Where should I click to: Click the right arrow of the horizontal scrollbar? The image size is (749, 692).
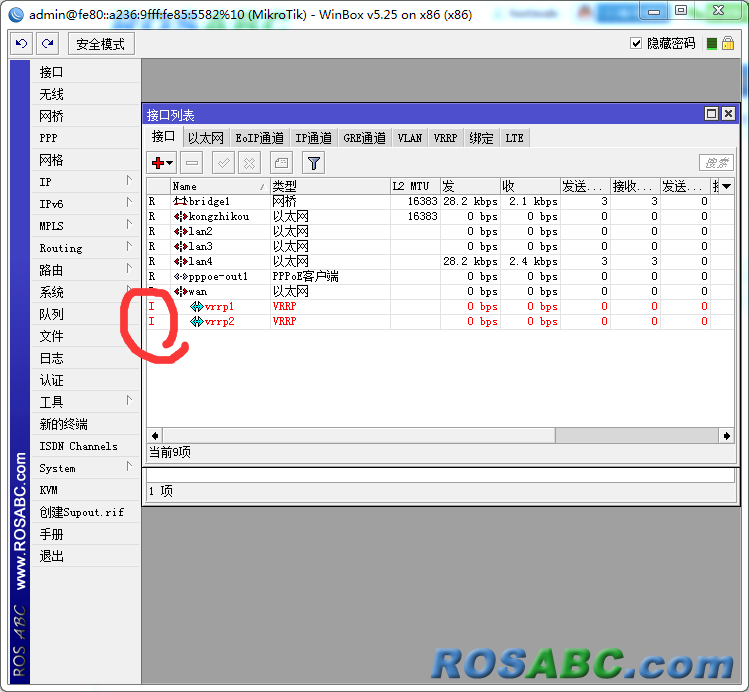727,436
